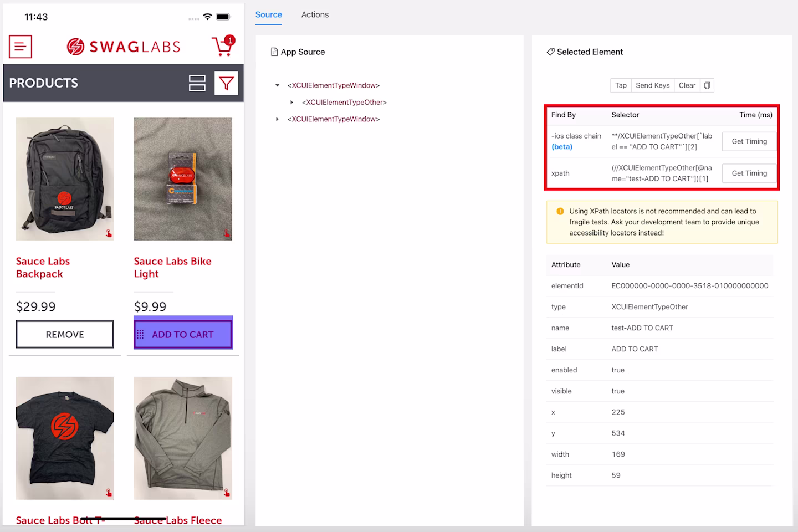Click the width value 169
Viewport: 798px width, 532px height.
(x=618, y=454)
